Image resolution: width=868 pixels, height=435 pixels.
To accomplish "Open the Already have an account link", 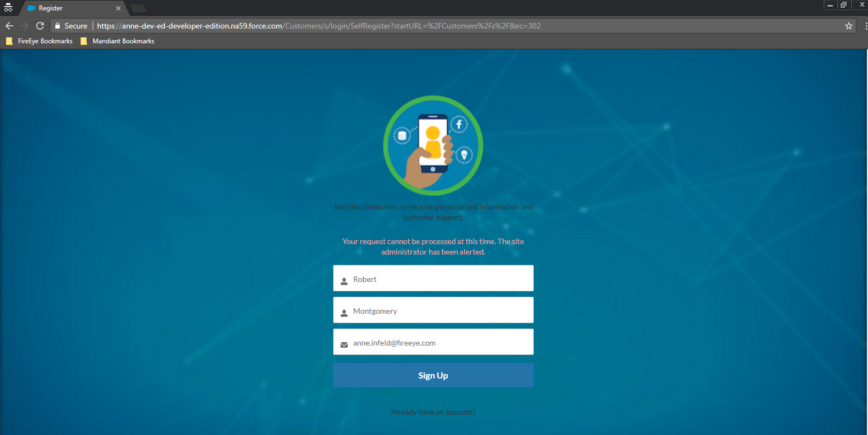I will click(x=433, y=412).
